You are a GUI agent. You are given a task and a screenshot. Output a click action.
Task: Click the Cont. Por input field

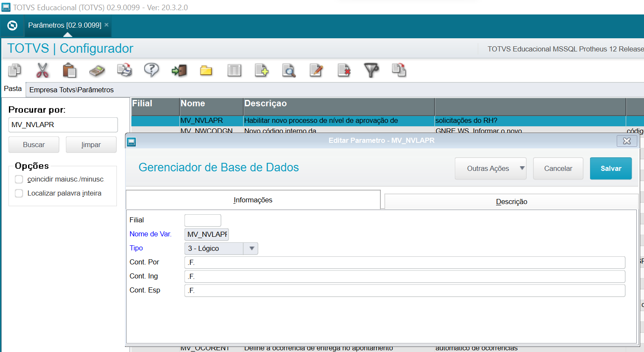(x=405, y=262)
